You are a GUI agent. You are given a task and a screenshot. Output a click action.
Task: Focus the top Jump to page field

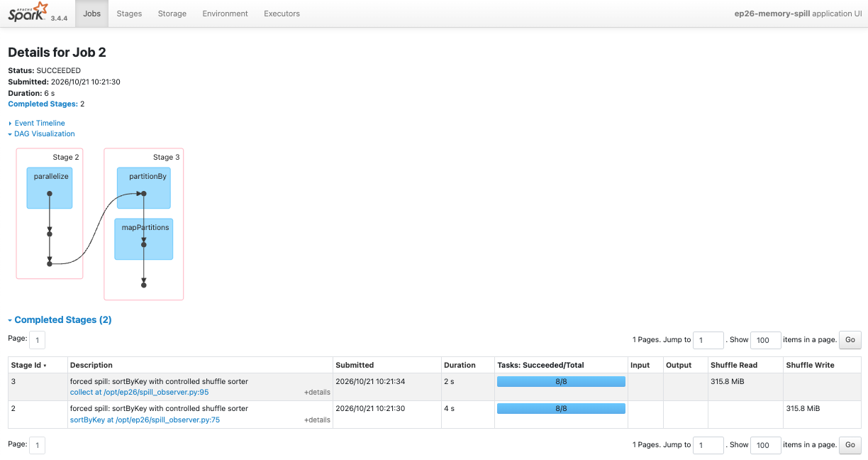708,340
